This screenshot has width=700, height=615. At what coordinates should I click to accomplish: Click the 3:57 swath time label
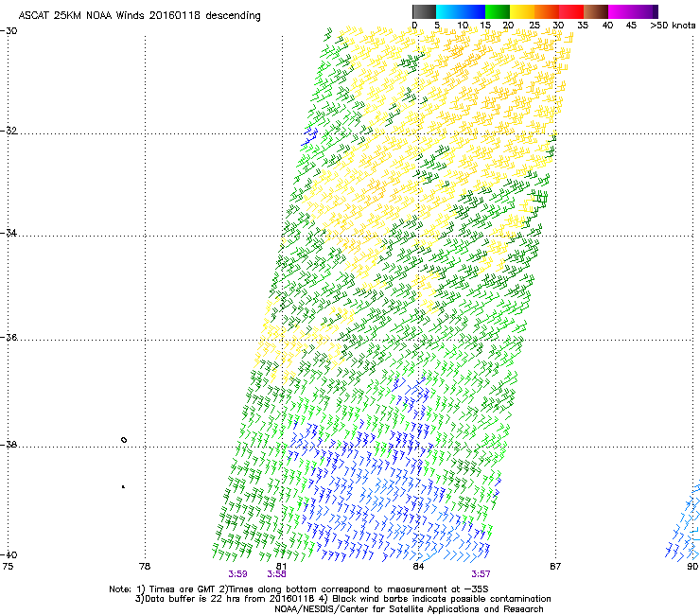coord(481,574)
